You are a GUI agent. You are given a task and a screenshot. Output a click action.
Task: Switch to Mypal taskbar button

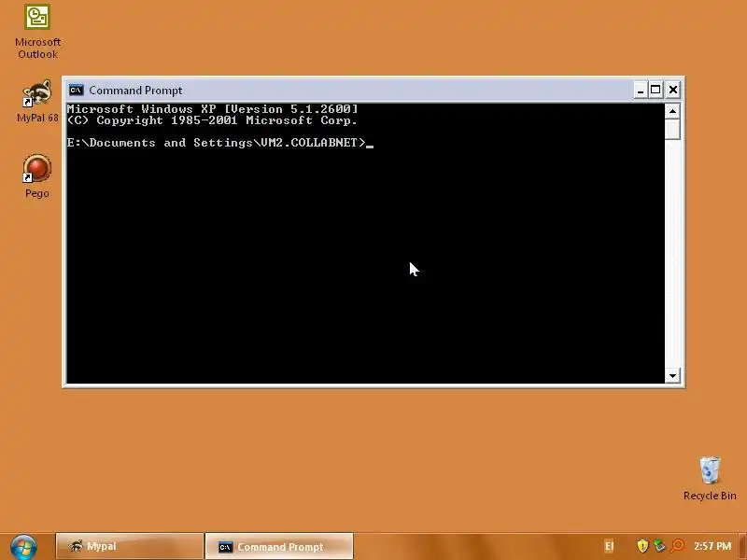[130, 546]
